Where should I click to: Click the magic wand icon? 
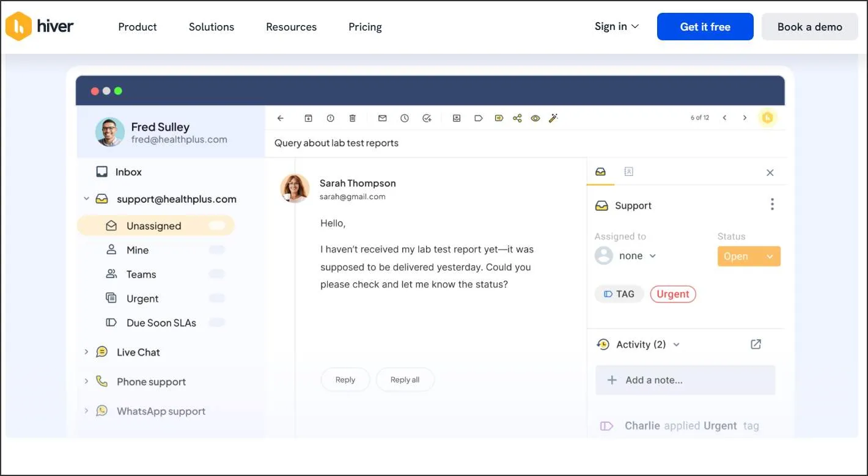[553, 118]
